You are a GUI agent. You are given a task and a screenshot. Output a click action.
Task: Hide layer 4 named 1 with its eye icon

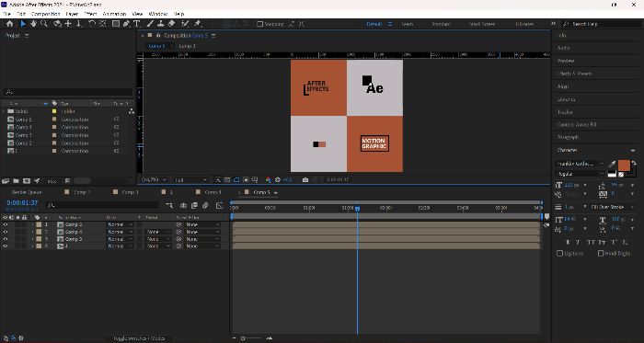6,246
